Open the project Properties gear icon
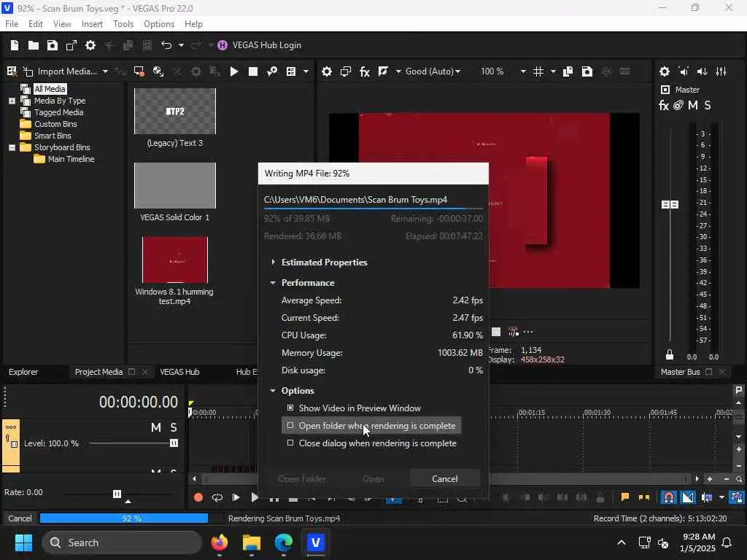The image size is (747, 560). 90,45
